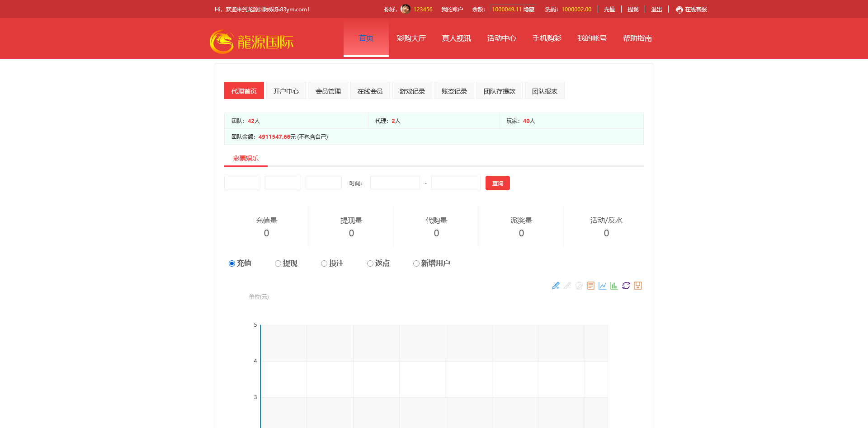
Task: Click the save-as-image floppy disk icon
Action: pos(638,286)
